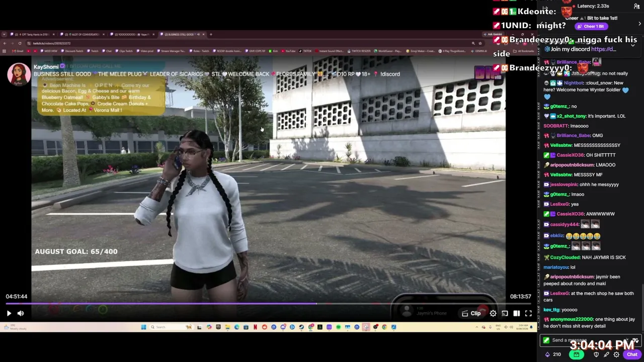Switch the player to theatre mode
The width and height of the screenshot is (644, 362).
517,313
